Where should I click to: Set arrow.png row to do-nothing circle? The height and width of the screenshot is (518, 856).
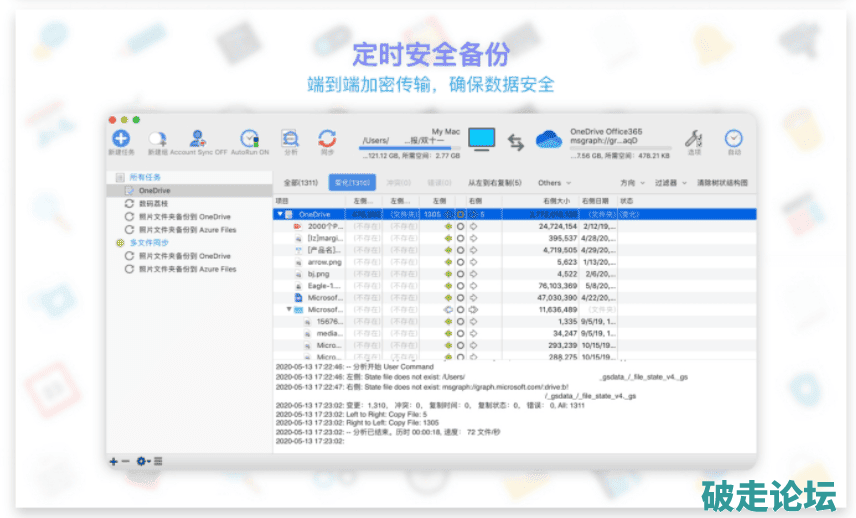(460, 262)
